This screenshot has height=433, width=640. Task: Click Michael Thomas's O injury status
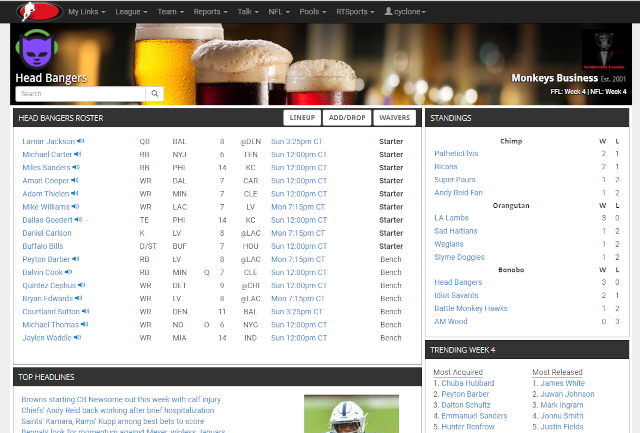(207, 325)
